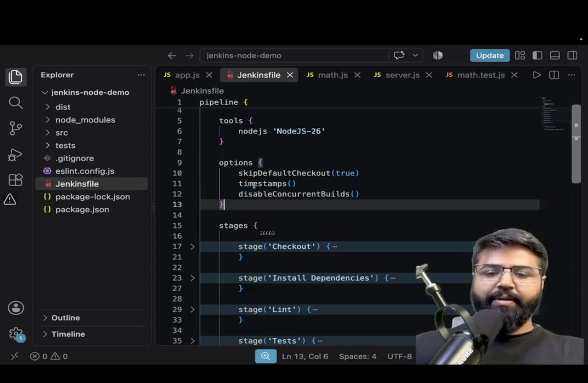Screen dimensions: 588x383
Task: Open the warning triangle panel in activity bar
Action: click(10, 199)
